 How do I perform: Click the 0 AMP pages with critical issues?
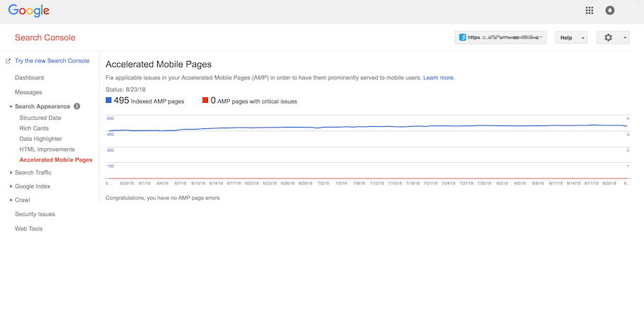[x=254, y=101]
